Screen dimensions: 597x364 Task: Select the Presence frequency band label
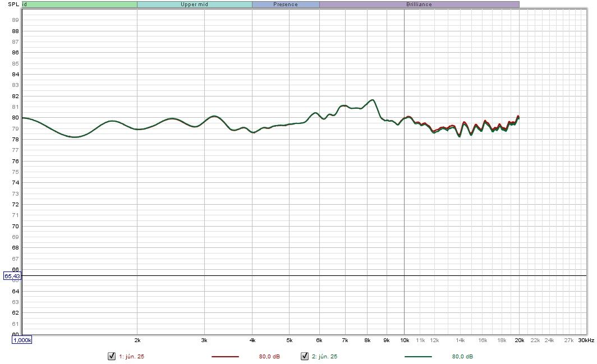[x=286, y=4]
